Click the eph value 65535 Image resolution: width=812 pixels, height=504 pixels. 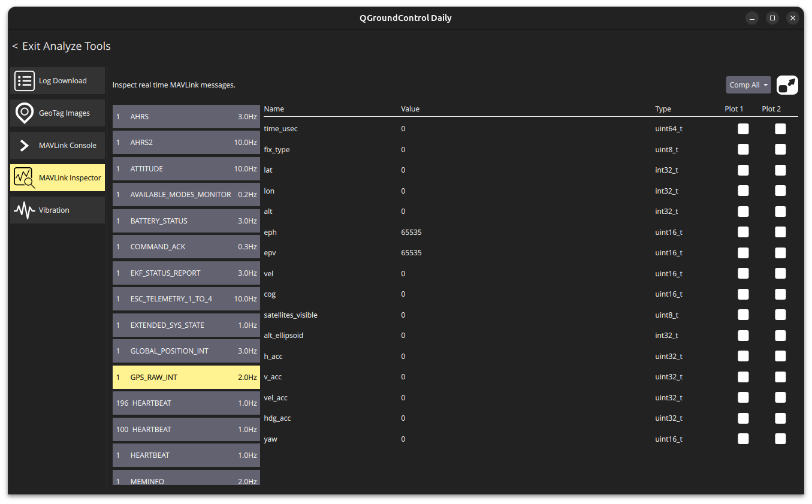tap(411, 232)
